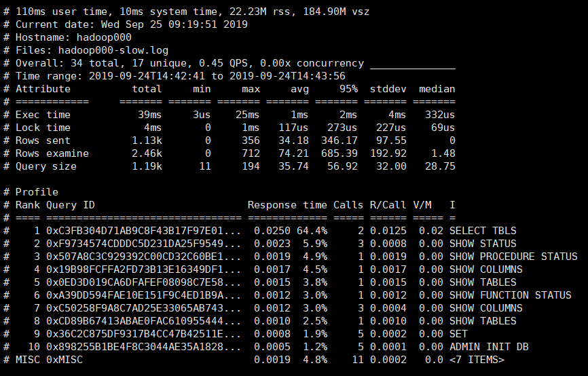
Task: Click Exec time max value 25ms
Action: [x=248, y=115]
